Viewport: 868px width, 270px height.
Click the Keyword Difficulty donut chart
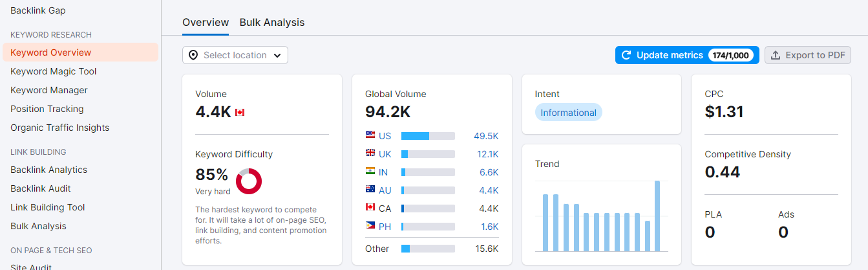pyautogui.click(x=249, y=181)
